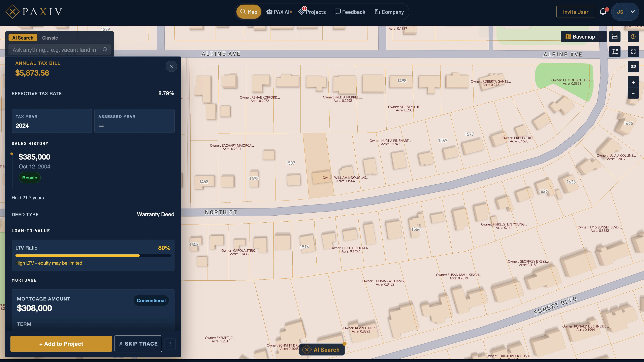Screen dimensions: 644x362
Task: Click the floating AI Search button
Action: pos(322,350)
